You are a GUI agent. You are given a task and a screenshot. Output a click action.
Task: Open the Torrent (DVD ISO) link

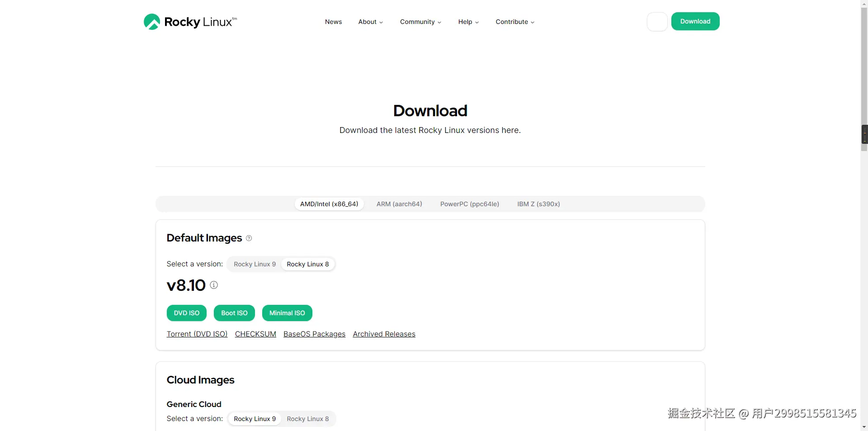(197, 334)
